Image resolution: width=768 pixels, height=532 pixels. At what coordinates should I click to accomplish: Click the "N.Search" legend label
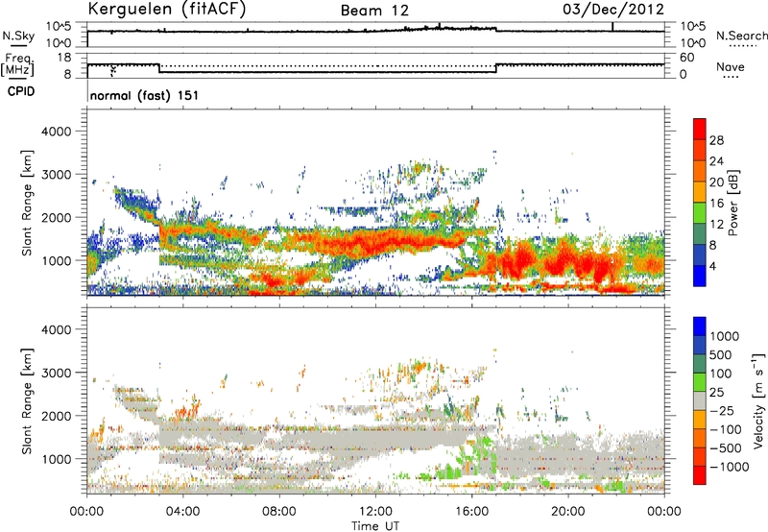click(741, 36)
